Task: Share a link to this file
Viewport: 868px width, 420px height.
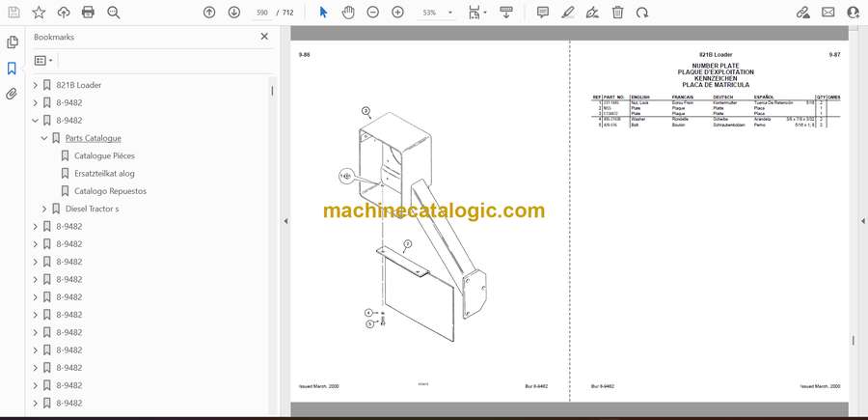Action: click(802, 13)
